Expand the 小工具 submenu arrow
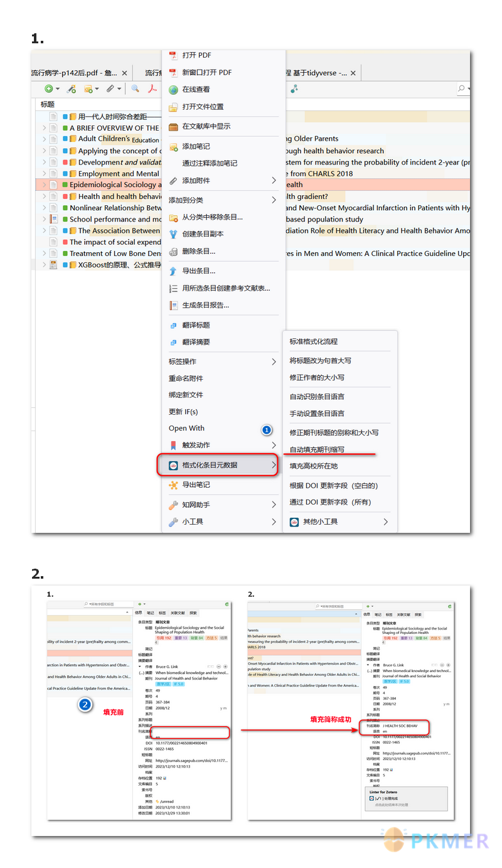Viewport: 502px width, 868px height. point(274,522)
